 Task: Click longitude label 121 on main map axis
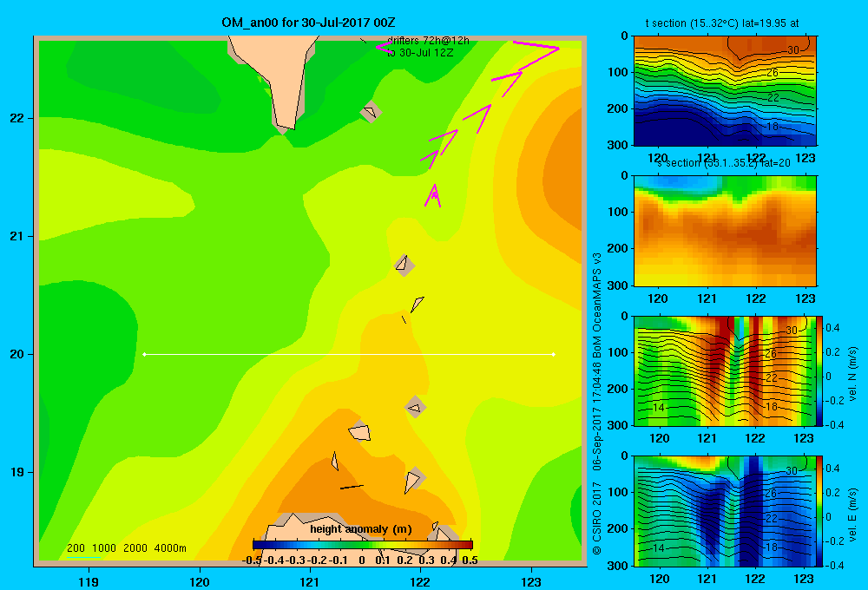tap(310, 581)
